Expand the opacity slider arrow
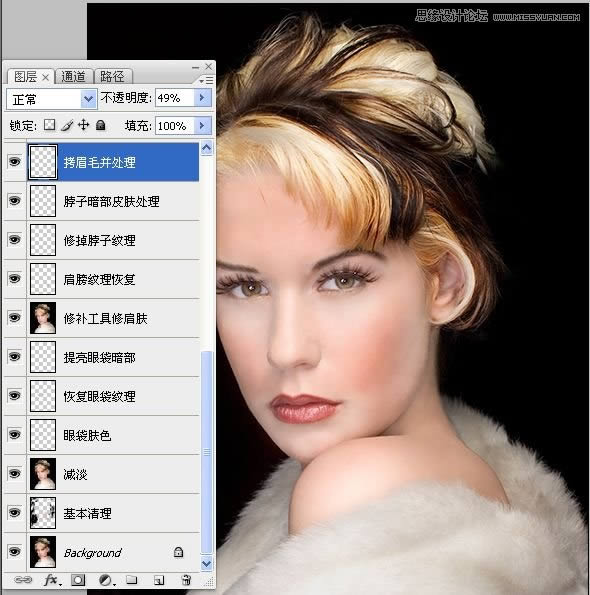The height and width of the screenshot is (595, 590). click(202, 98)
